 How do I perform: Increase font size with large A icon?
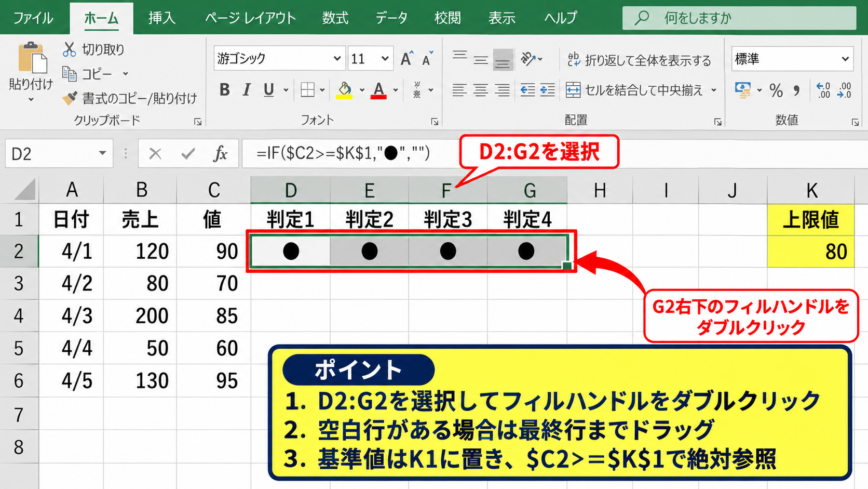(406, 59)
